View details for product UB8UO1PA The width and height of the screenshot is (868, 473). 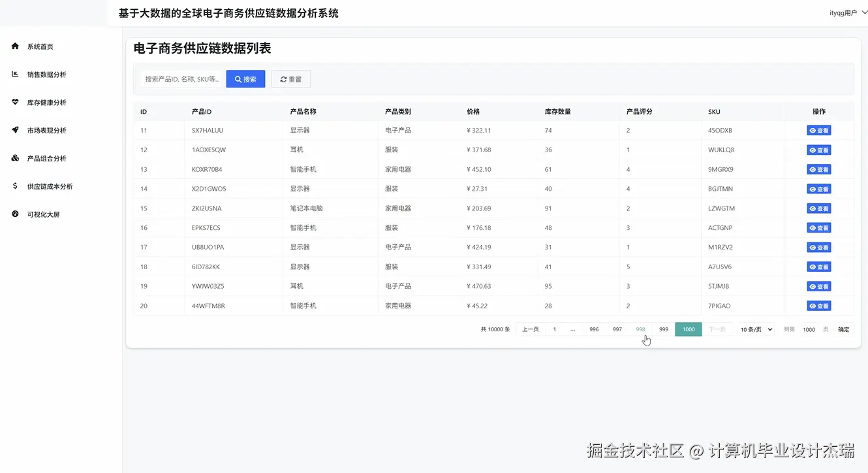(818, 248)
